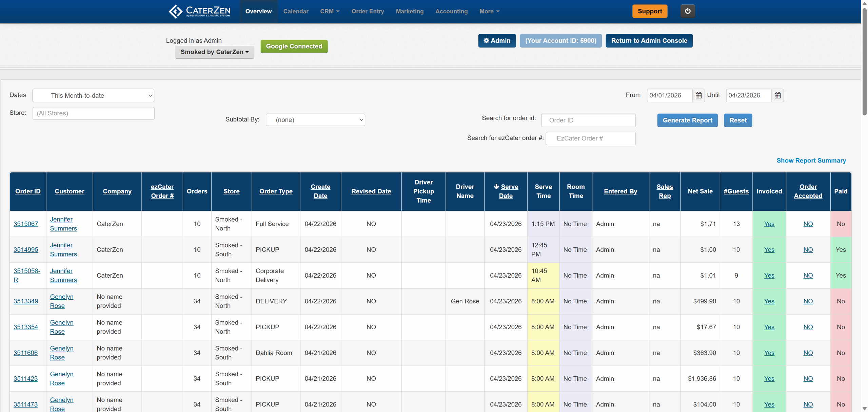This screenshot has width=868, height=412.
Task: Open the Order Entry tab
Action: click(368, 11)
